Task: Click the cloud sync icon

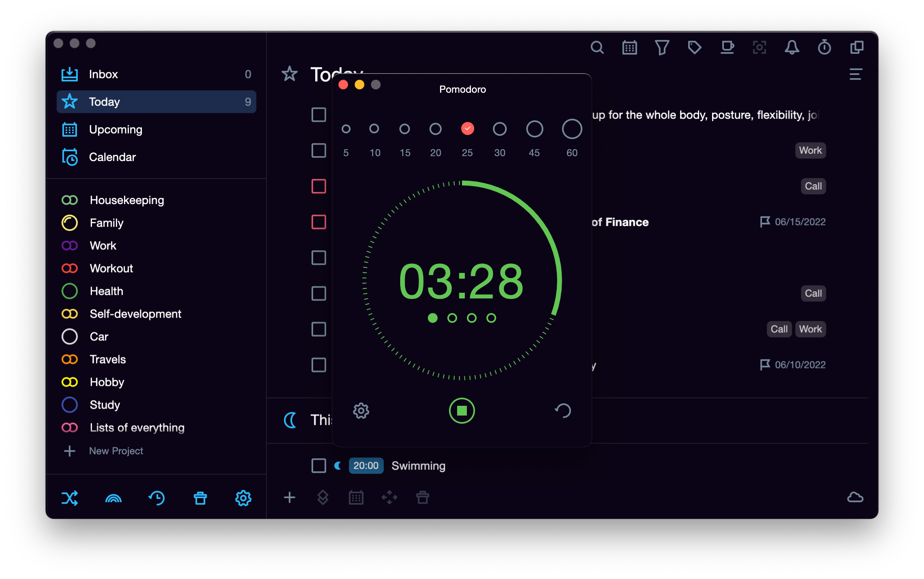Action: click(855, 497)
